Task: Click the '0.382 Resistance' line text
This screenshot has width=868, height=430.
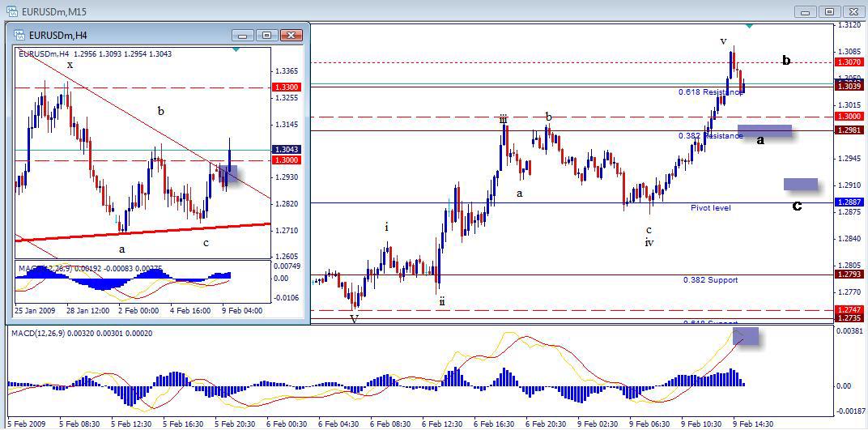Action: (x=711, y=135)
